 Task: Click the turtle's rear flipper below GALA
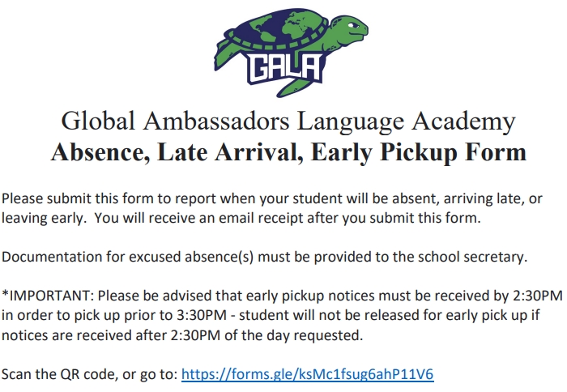295,87
